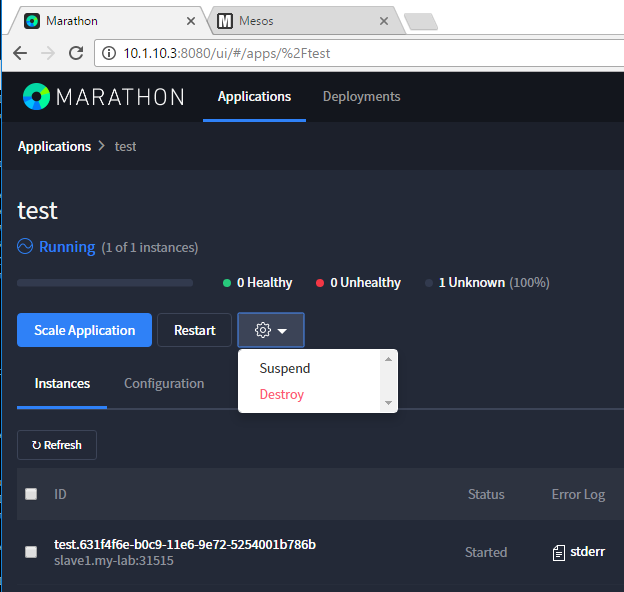Reload the page with the refresh icon
This screenshot has width=624, height=592.
(76, 53)
